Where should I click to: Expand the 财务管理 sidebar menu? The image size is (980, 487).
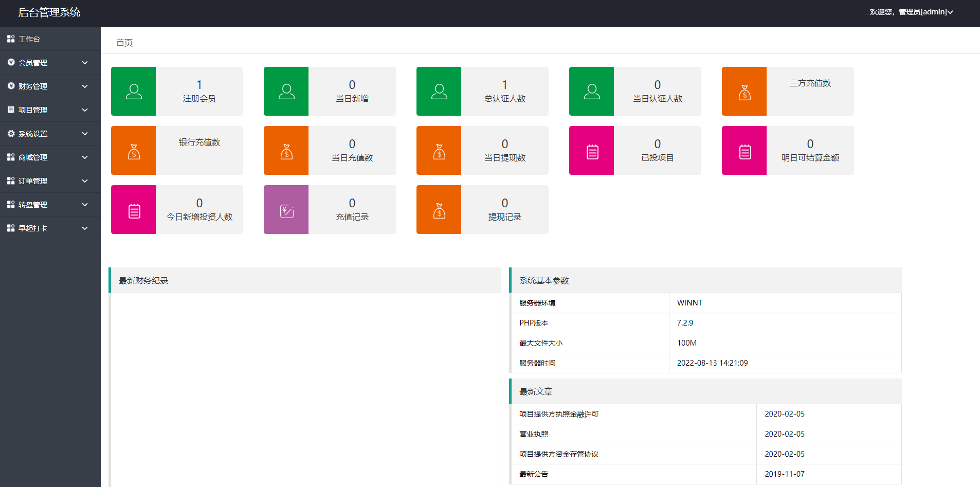tap(50, 86)
